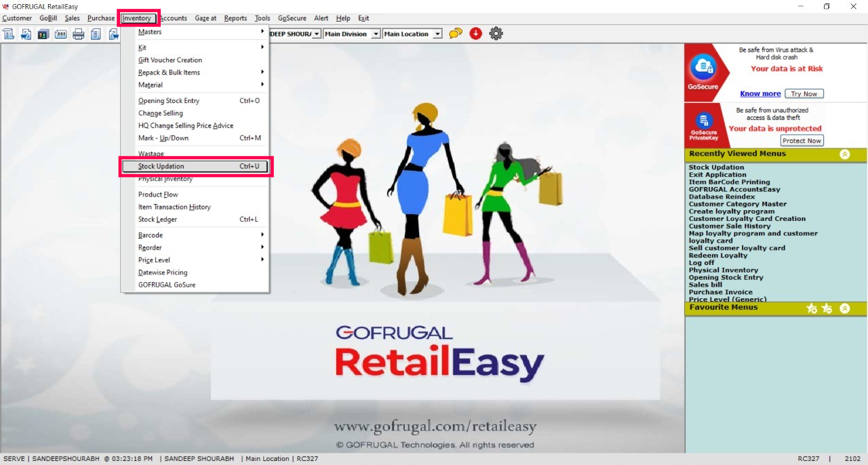Click the first bill document toolbar icon
868x465 pixels.
[x=8, y=34]
